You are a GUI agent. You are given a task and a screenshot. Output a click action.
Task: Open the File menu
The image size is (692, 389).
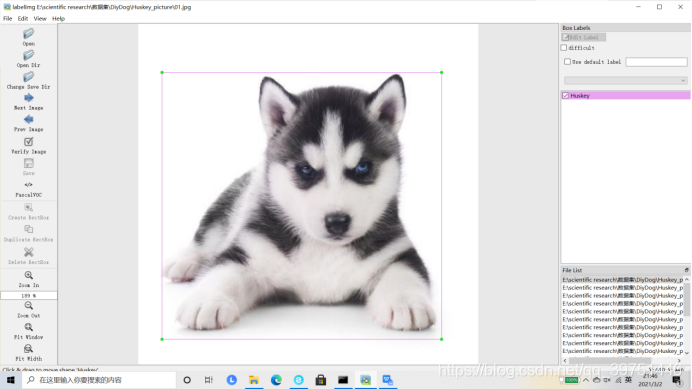coord(8,19)
